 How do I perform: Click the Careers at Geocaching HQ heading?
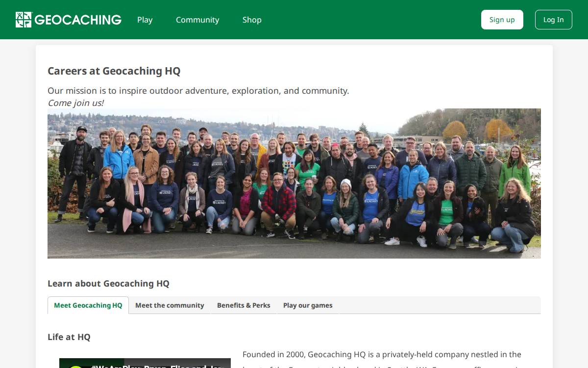pyautogui.click(x=114, y=71)
